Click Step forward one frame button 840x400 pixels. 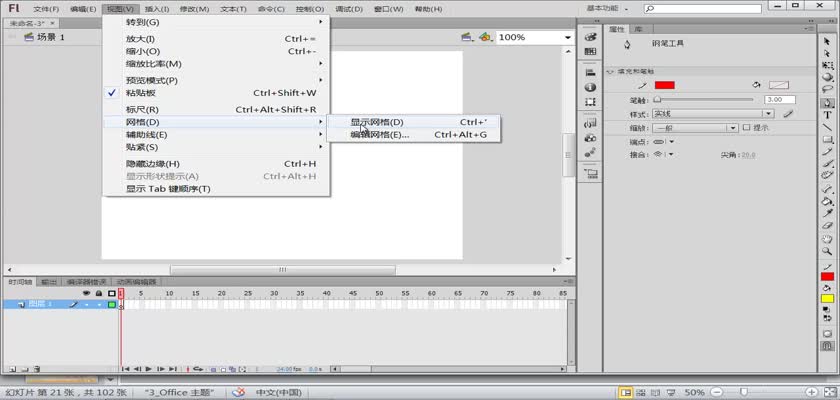tap(161, 369)
